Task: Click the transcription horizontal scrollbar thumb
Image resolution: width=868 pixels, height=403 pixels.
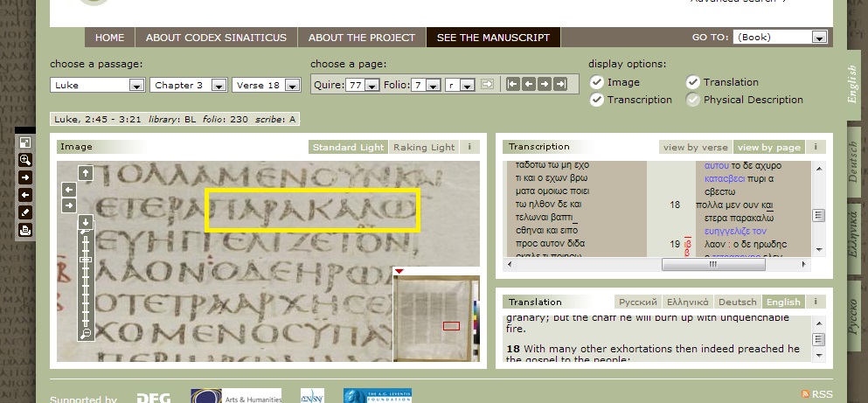Action: click(713, 265)
